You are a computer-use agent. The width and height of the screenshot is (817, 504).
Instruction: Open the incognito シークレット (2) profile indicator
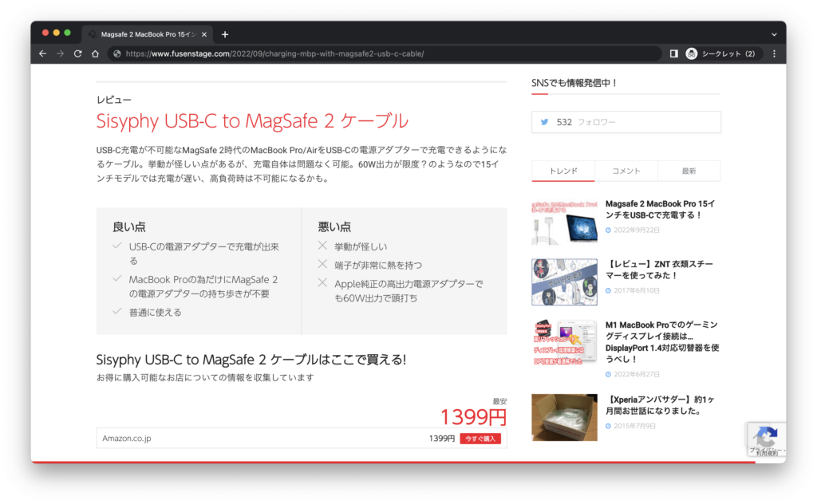coord(723,53)
